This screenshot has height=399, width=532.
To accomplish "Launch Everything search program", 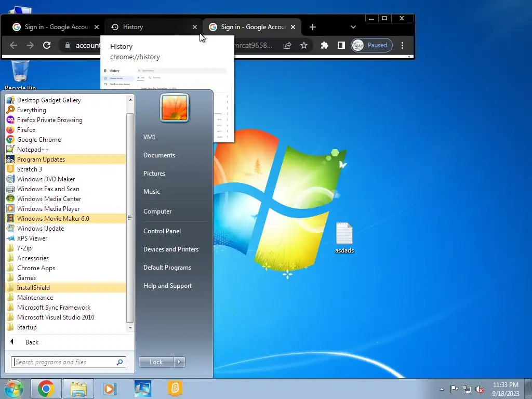I will (x=66, y=110).
